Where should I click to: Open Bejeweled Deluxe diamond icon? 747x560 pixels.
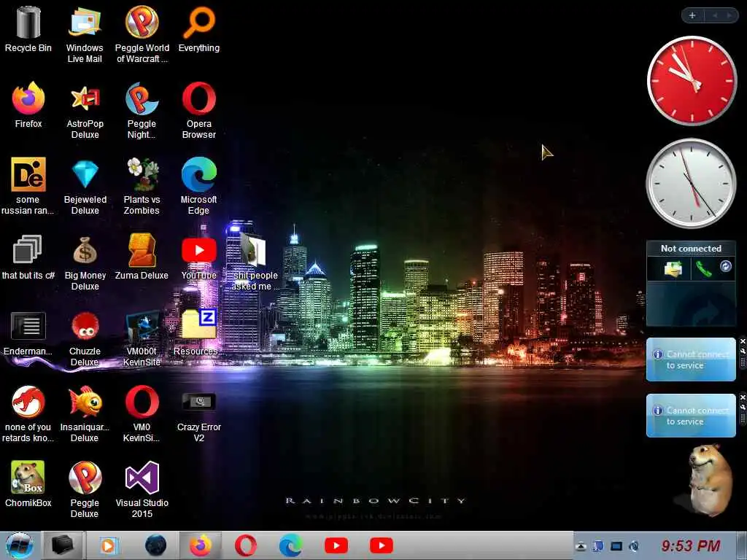coord(85,187)
